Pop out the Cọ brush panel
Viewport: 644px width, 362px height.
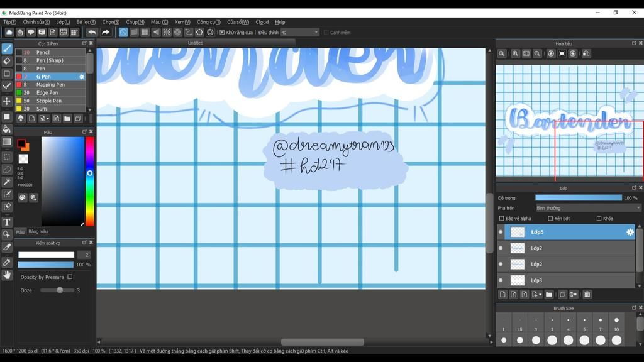click(85, 43)
